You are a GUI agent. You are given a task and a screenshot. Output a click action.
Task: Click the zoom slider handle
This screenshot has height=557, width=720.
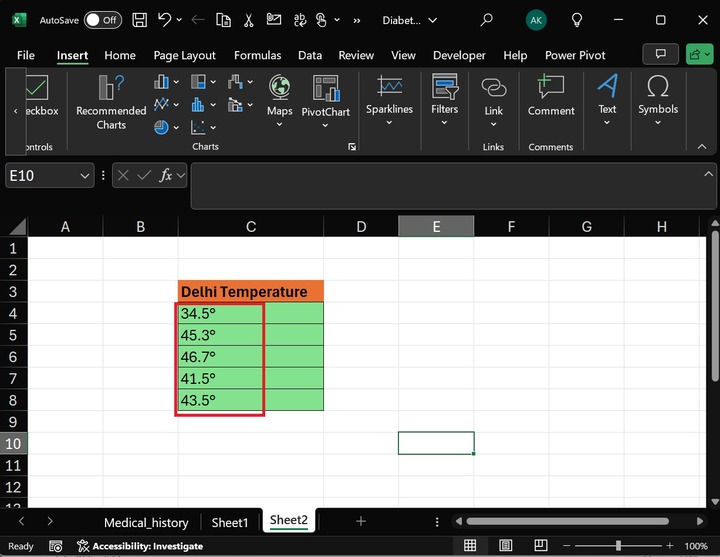(x=618, y=546)
